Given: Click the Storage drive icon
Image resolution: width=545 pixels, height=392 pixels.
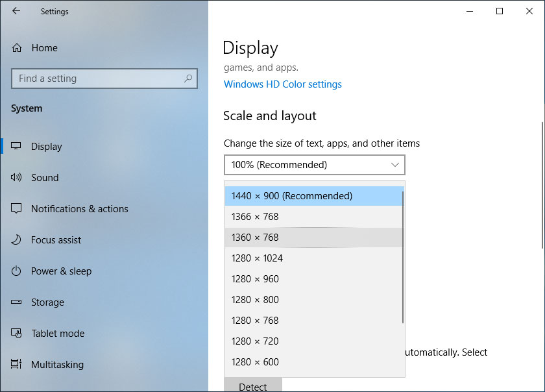Looking at the screenshot, I should coord(17,302).
